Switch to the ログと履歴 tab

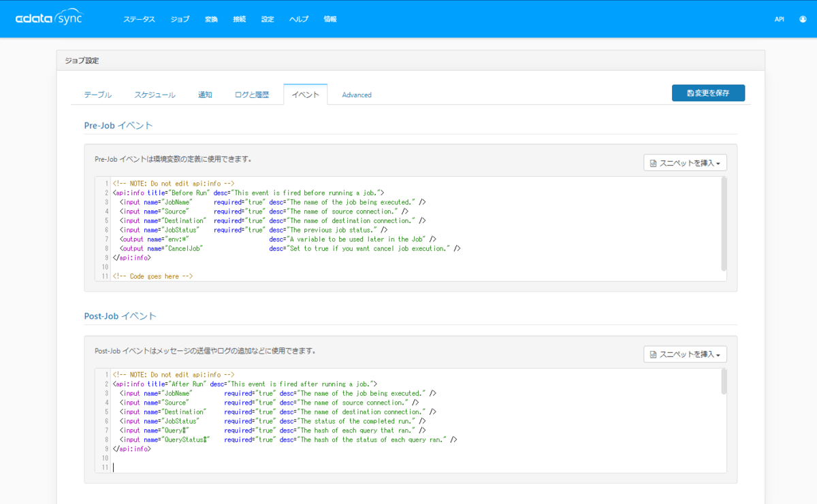[251, 95]
